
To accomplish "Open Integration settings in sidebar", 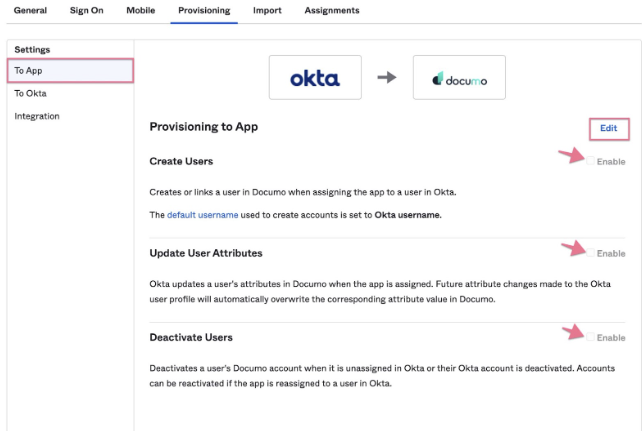I will pyautogui.click(x=36, y=116).
